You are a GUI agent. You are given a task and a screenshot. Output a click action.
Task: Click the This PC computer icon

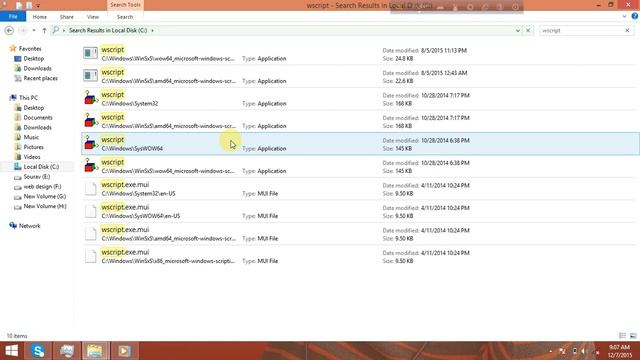click(x=13, y=98)
